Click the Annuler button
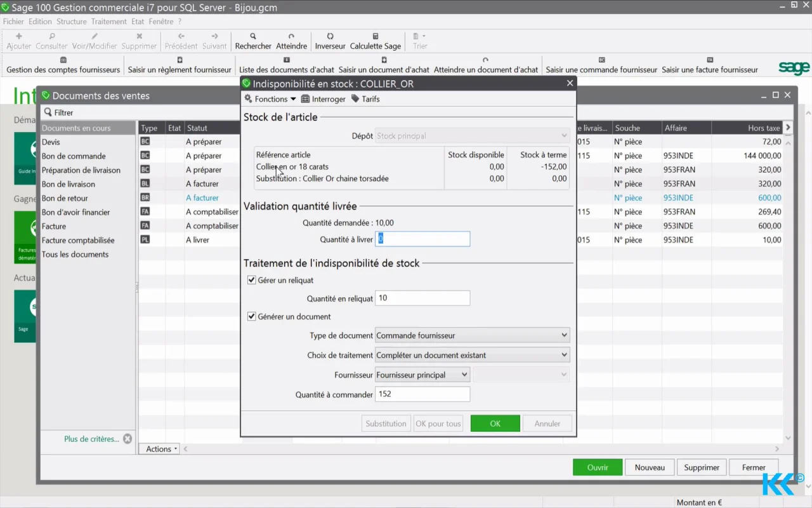 pyautogui.click(x=547, y=424)
